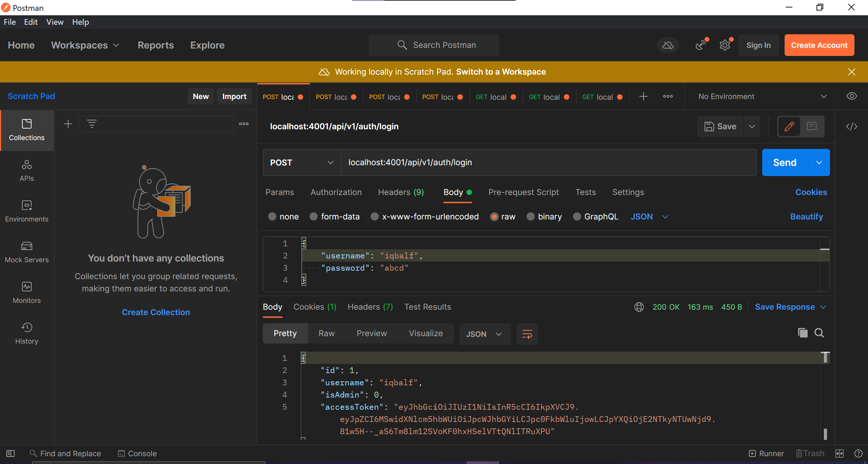Open the Edit menu
This screenshot has width=868, height=464.
click(31, 22)
